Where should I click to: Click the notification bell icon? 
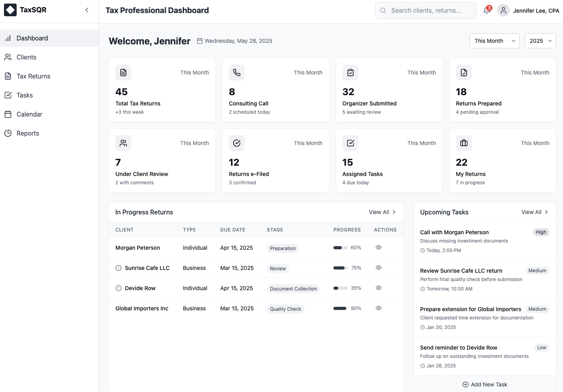point(487,10)
